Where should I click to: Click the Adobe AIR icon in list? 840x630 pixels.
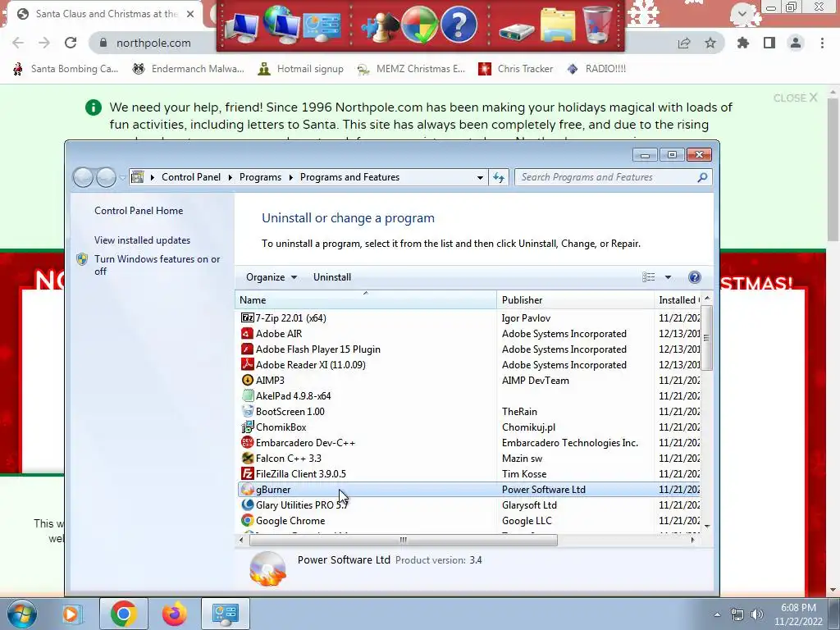point(247,333)
